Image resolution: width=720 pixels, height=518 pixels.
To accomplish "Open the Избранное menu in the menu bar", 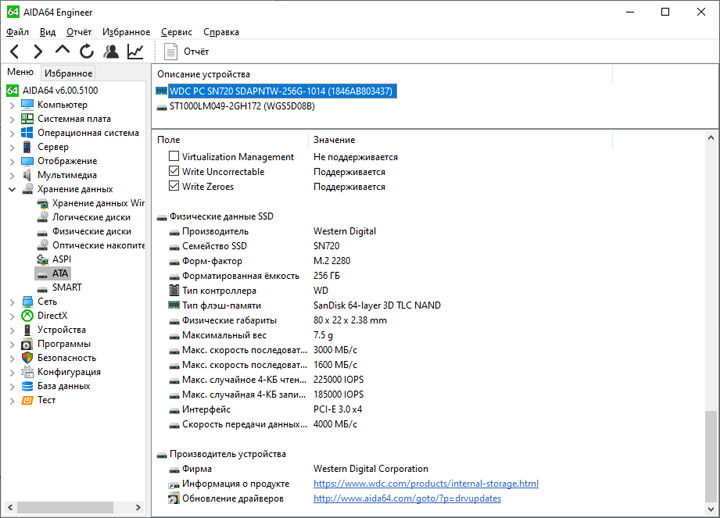I will pyautogui.click(x=126, y=32).
